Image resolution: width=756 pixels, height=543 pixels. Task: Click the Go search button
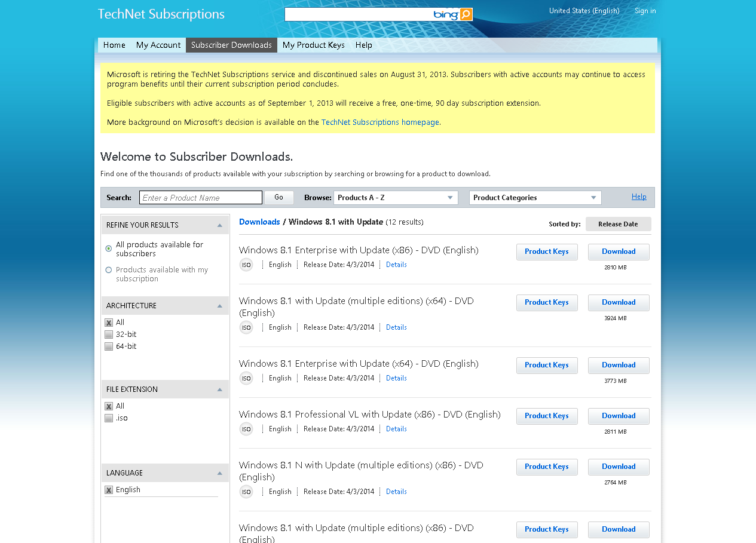[279, 197]
